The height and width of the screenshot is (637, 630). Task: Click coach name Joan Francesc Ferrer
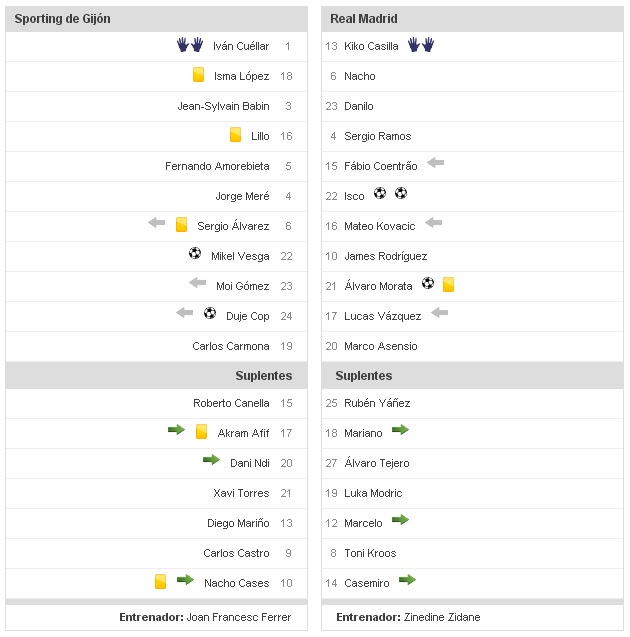tap(239, 617)
